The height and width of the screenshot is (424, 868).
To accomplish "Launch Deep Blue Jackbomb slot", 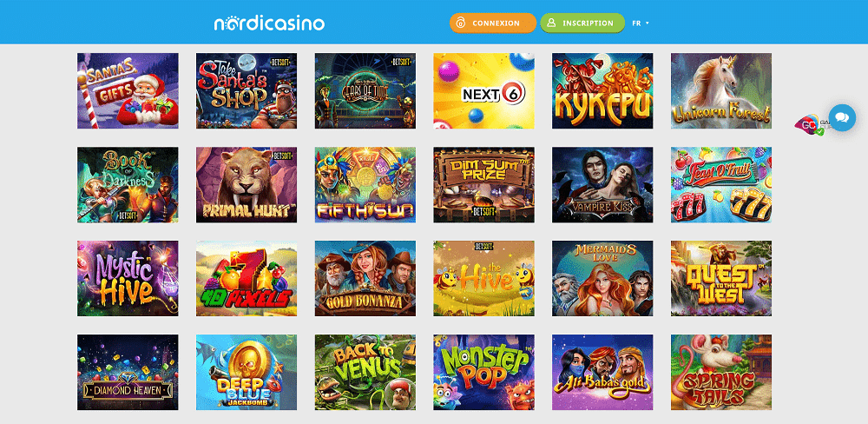I will click(x=247, y=372).
